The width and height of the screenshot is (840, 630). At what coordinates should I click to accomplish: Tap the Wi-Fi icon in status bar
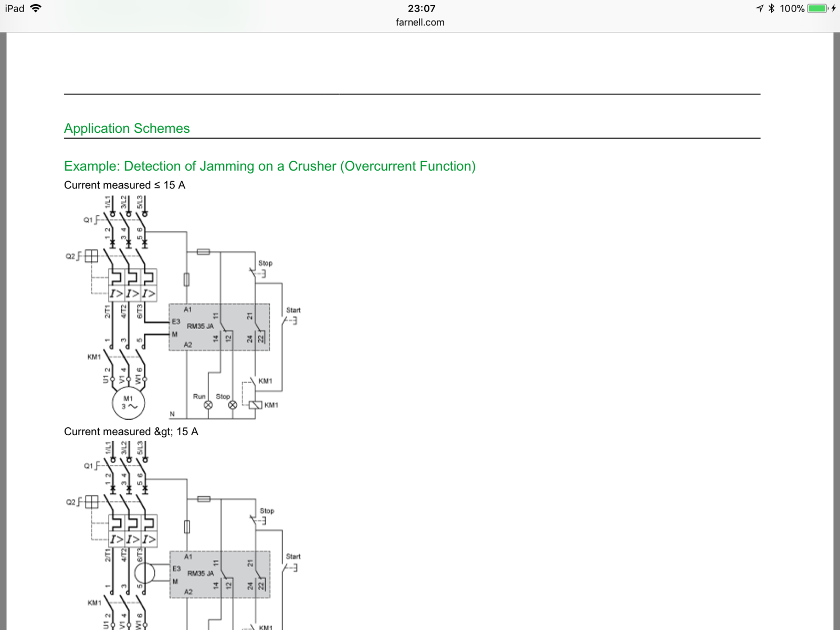[36, 8]
